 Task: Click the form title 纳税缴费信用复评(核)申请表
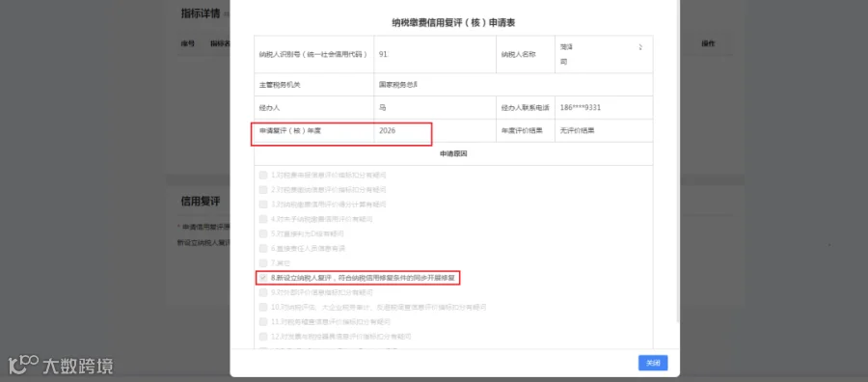coord(453,23)
